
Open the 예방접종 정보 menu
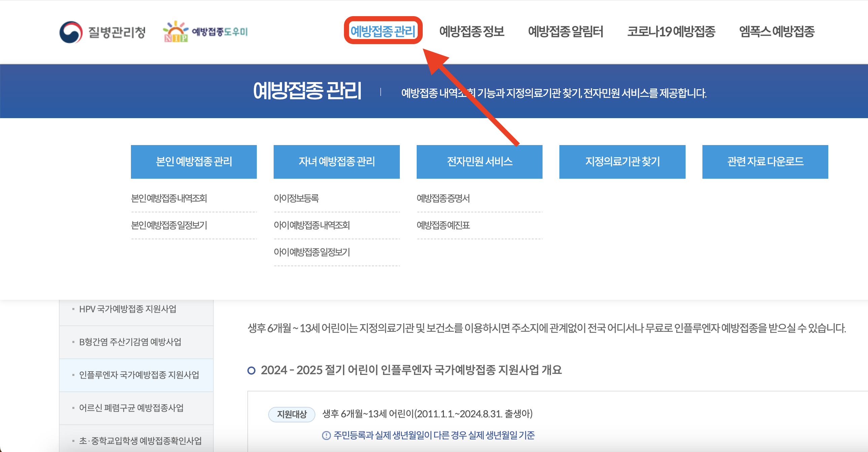472,31
